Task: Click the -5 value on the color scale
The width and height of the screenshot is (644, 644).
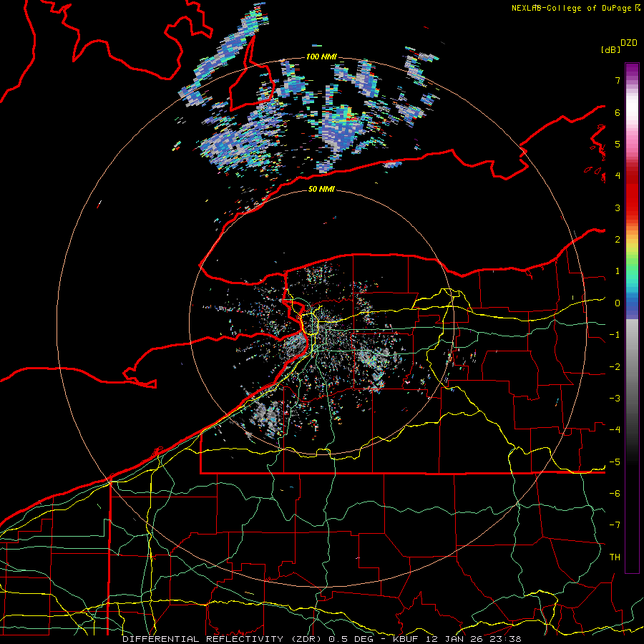Action: click(x=615, y=462)
